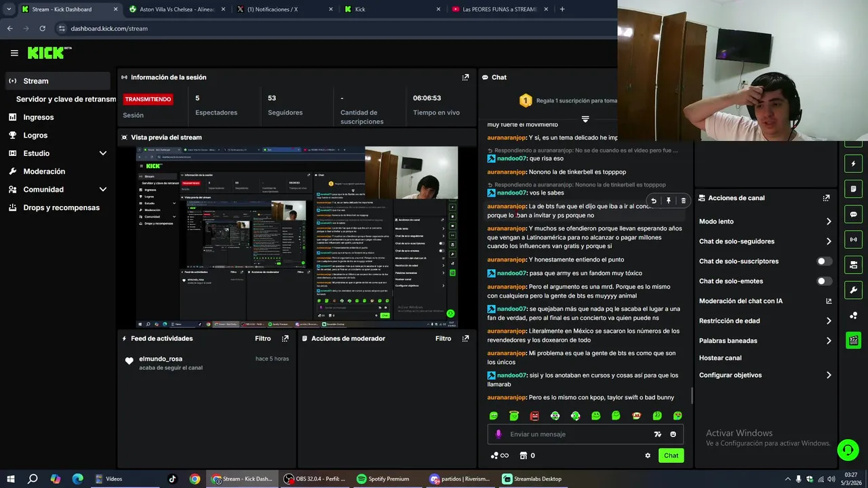Pop out the Información de la sesión panel
Viewport: 868px width, 488px height.
pos(465,77)
